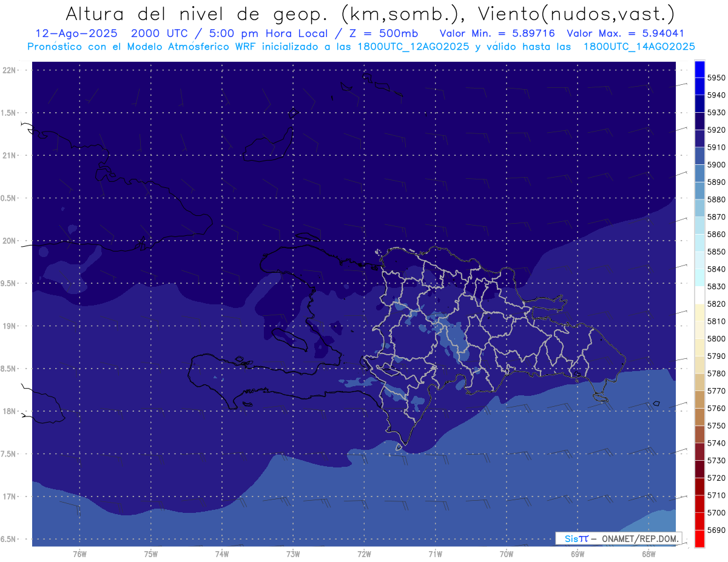Image resolution: width=728 pixels, height=562 pixels.
Task: Click the '19N' latitude axis label
Action: [10, 326]
